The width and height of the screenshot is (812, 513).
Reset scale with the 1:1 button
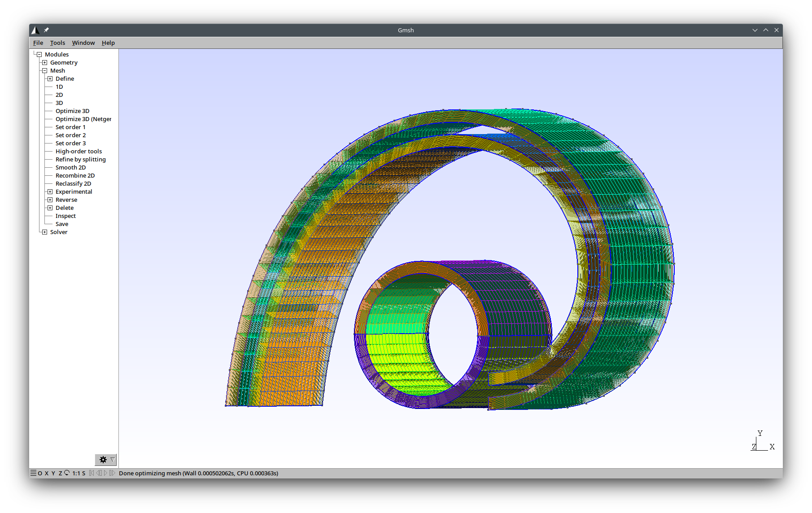[x=76, y=473]
